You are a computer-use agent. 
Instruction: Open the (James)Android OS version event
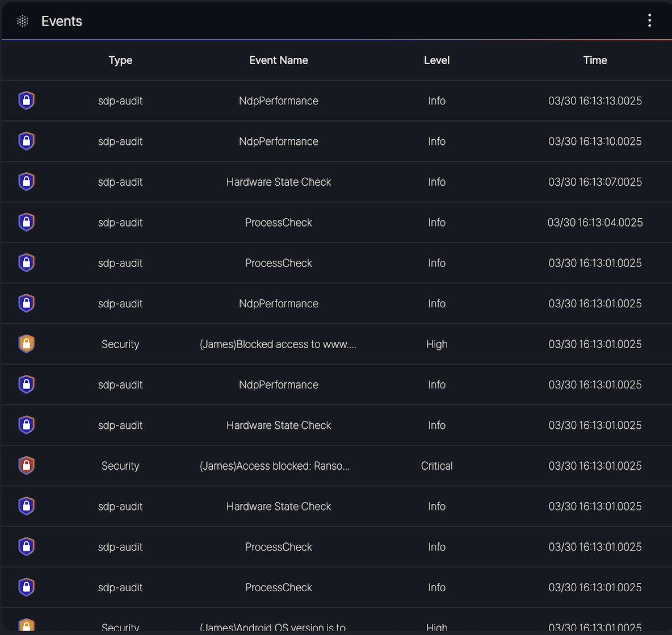(x=273, y=628)
